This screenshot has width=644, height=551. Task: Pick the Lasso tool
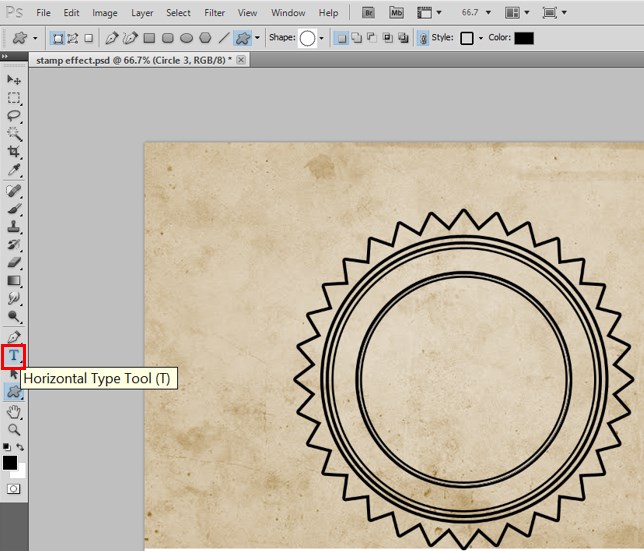pos(14,116)
